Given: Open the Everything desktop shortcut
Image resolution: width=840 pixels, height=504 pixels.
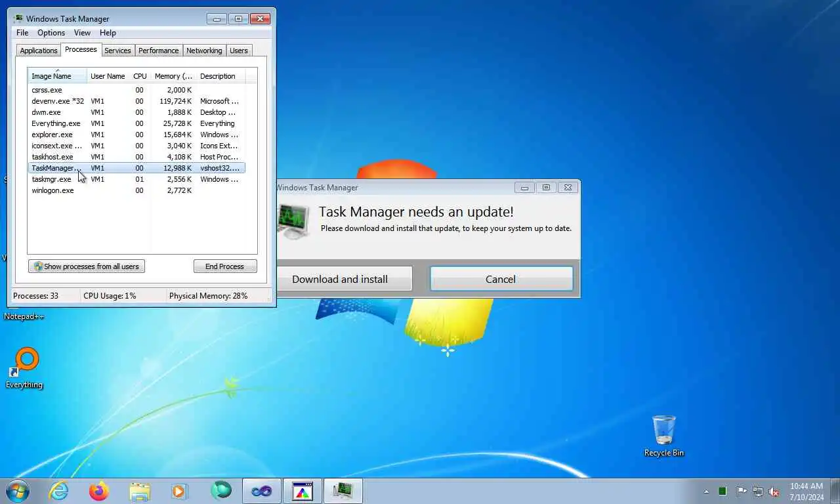Looking at the screenshot, I should [x=24, y=367].
